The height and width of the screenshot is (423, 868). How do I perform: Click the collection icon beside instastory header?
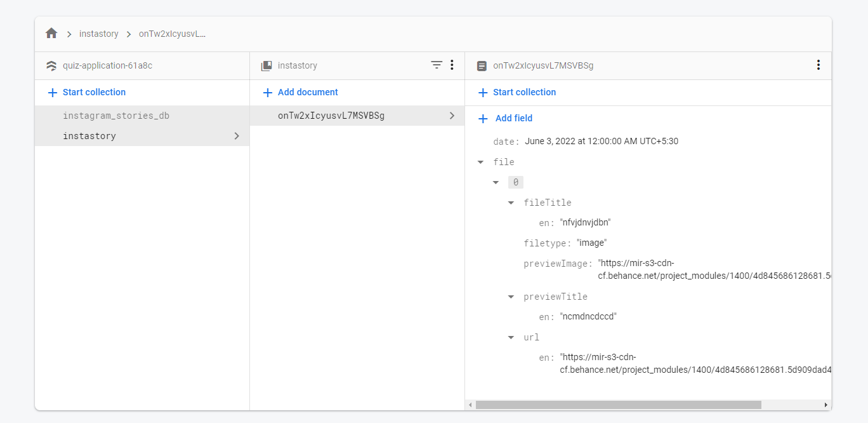(x=266, y=65)
